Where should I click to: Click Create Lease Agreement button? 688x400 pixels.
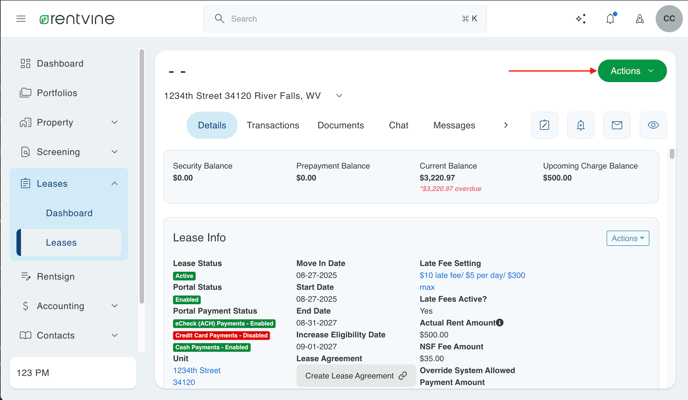pos(355,376)
